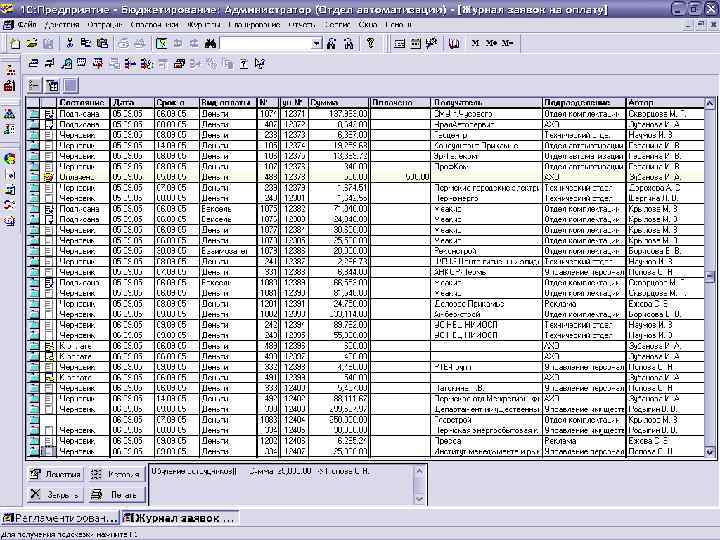Open the Окна menu
The height and width of the screenshot is (540, 720).
click(x=367, y=25)
